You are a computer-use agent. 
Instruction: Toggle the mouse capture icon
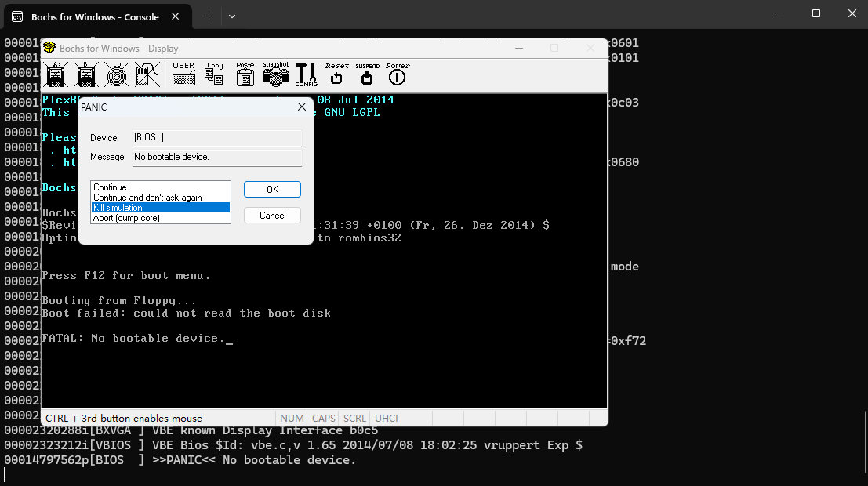[x=142, y=75]
